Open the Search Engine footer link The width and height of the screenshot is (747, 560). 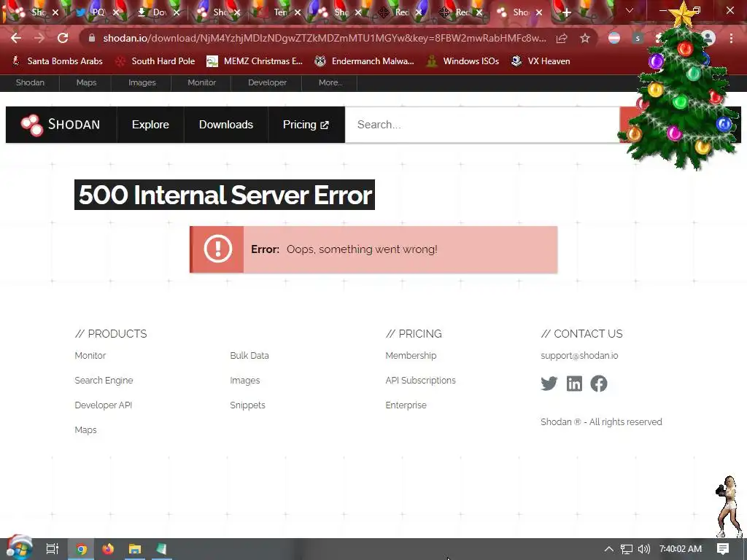click(x=104, y=381)
